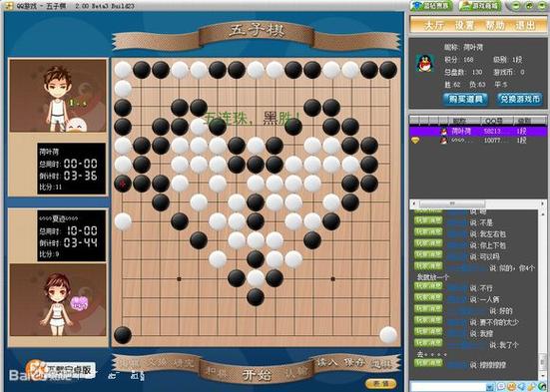Click the left star point on the board

point(180,279)
